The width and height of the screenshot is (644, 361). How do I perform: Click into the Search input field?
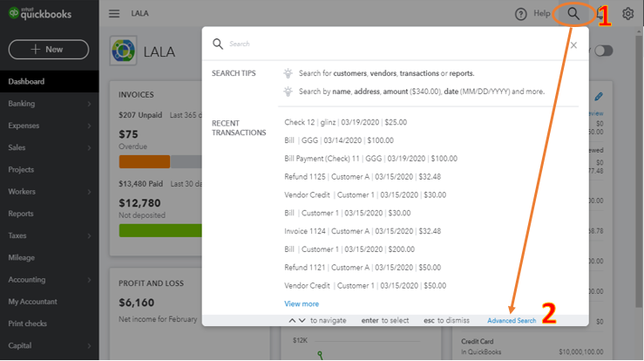(x=397, y=44)
